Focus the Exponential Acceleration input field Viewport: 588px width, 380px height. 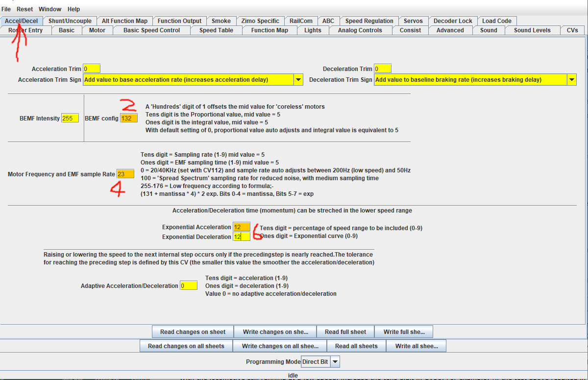(241, 227)
